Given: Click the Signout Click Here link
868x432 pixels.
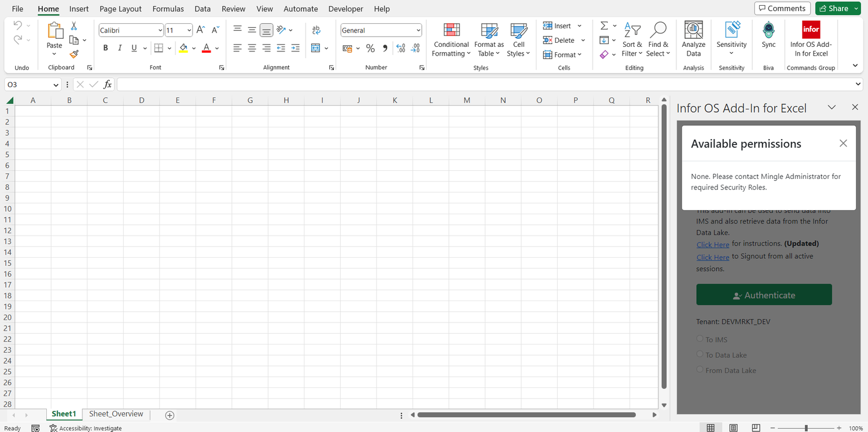Looking at the screenshot, I should click(x=712, y=257).
